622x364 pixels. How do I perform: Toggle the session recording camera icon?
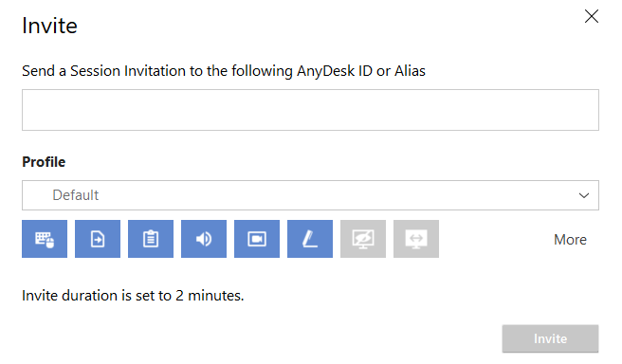click(257, 239)
